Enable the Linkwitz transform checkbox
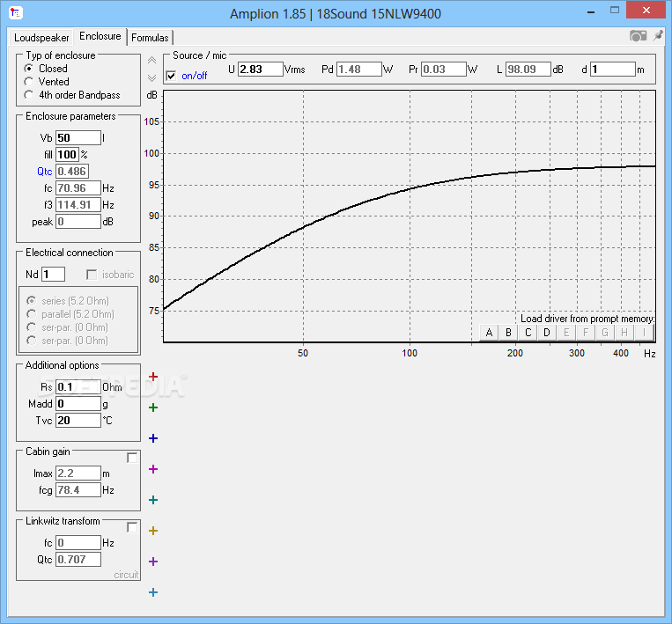This screenshot has height=624, width=672. [x=132, y=527]
